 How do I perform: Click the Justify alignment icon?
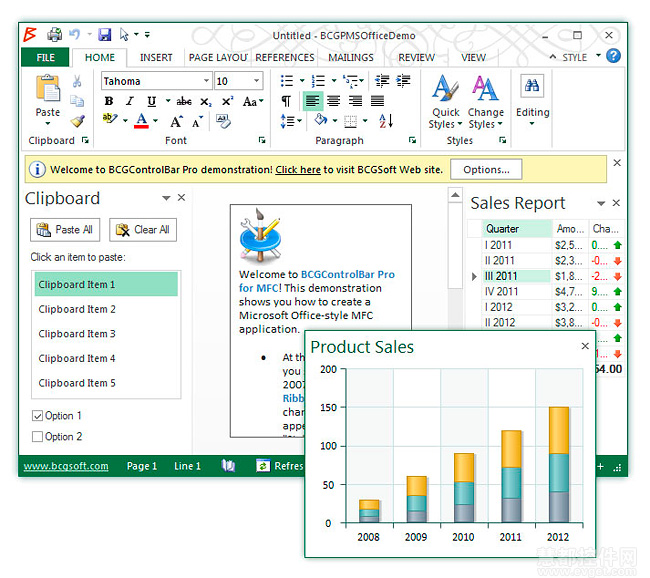[x=377, y=101]
